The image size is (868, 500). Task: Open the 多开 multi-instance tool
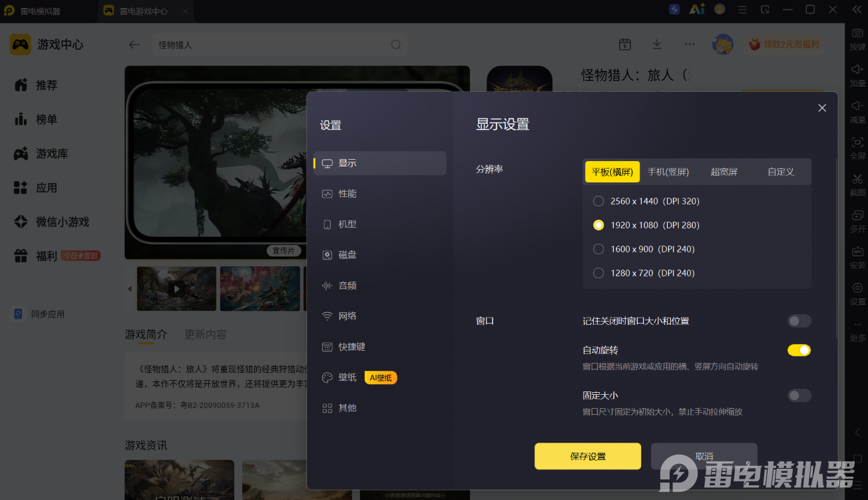pos(857,215)
